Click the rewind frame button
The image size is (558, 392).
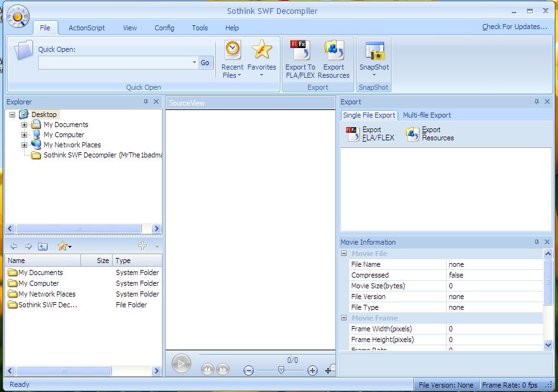(x=208, y=370)
